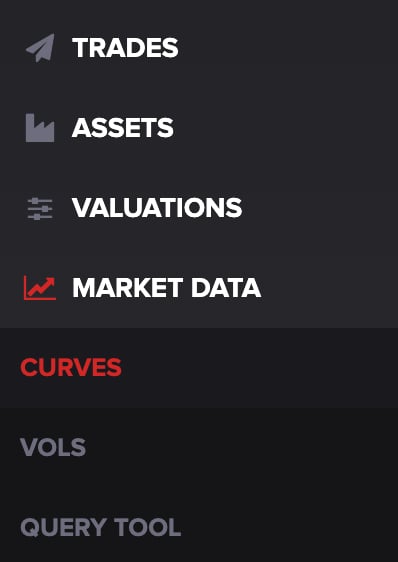This screenshot has width=398, height=562.
Task: Open the red Curves submenu item
Action: [71, 368]
